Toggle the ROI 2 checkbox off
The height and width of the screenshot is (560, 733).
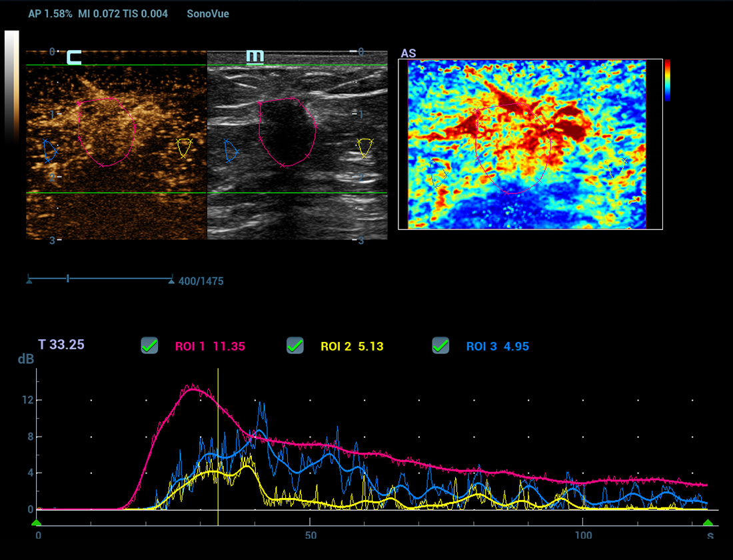(x=295, y=345)
